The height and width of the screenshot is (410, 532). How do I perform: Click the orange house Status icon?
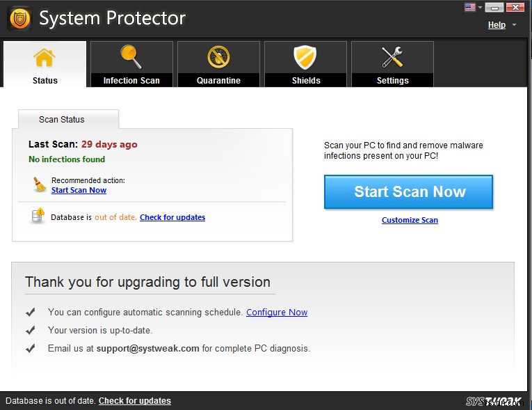[x=45, y=57]
